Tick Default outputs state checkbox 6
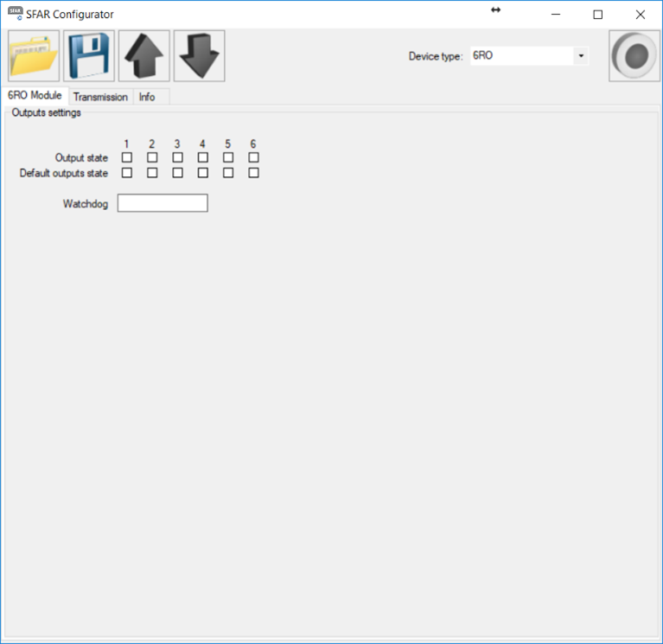Screen dimensions: 663x644 click(x=253, y=173)
